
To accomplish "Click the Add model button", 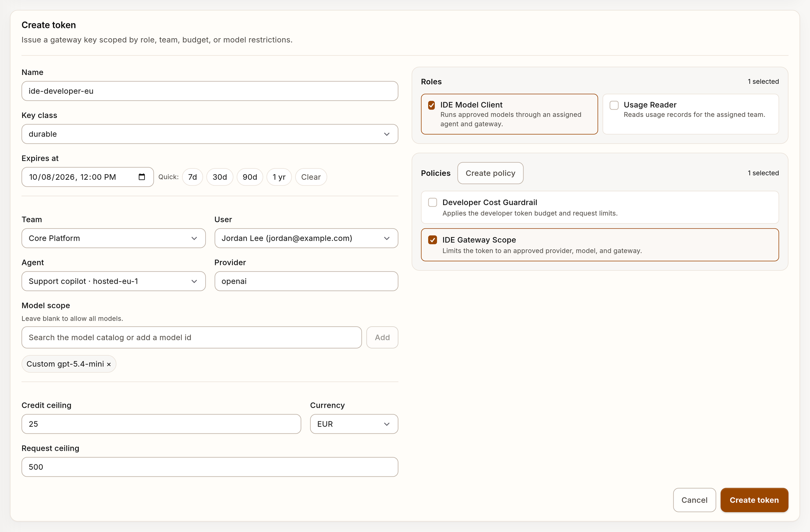I will [x=382, y=338].
